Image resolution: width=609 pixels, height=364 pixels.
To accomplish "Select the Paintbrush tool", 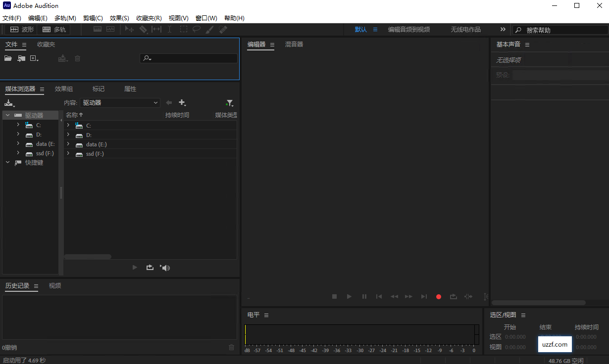I will coord(209,29).
